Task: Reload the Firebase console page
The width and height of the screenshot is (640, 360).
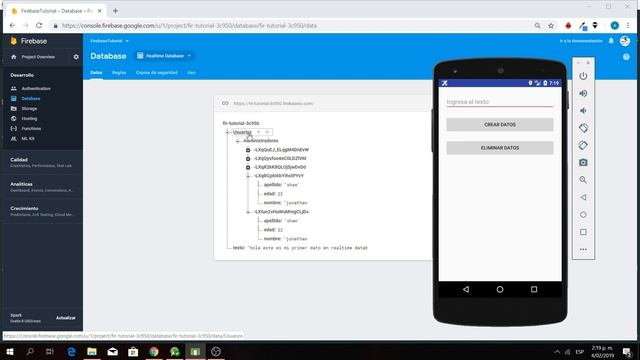Action: pyautogui.click(x=39, y=25)
